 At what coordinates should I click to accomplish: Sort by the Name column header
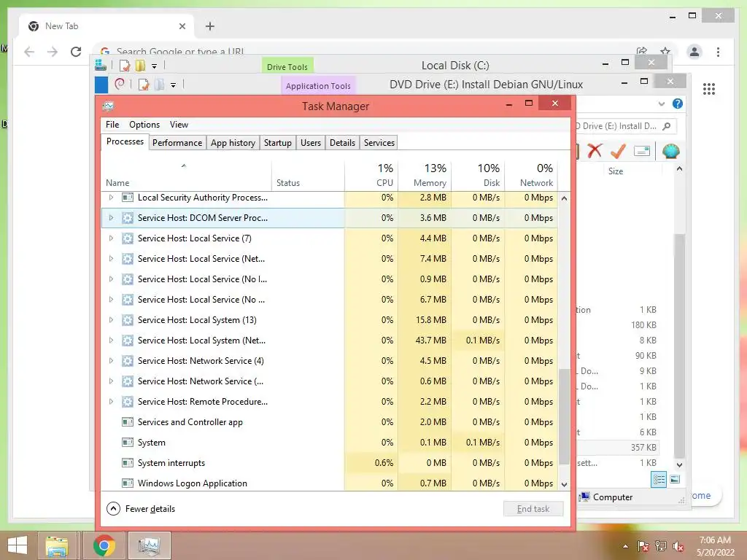click(x=187, y=175)
